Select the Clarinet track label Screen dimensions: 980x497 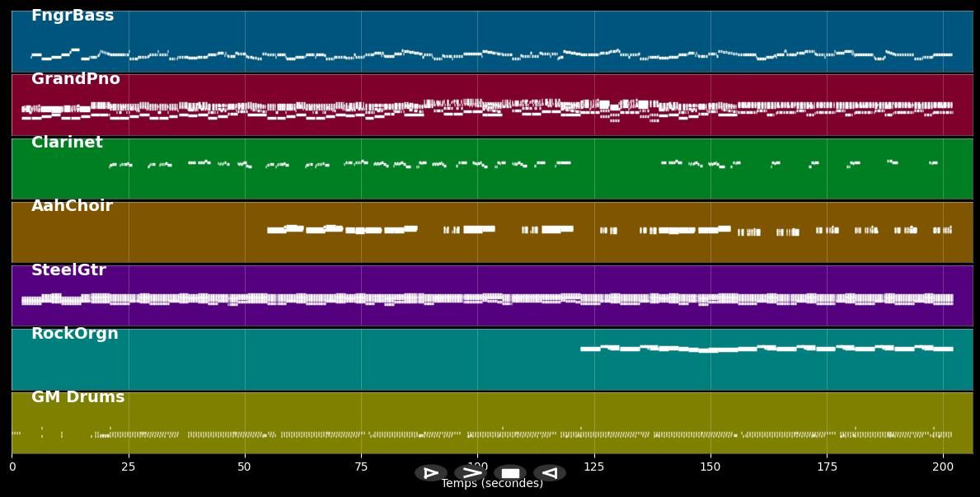(67, 143)
